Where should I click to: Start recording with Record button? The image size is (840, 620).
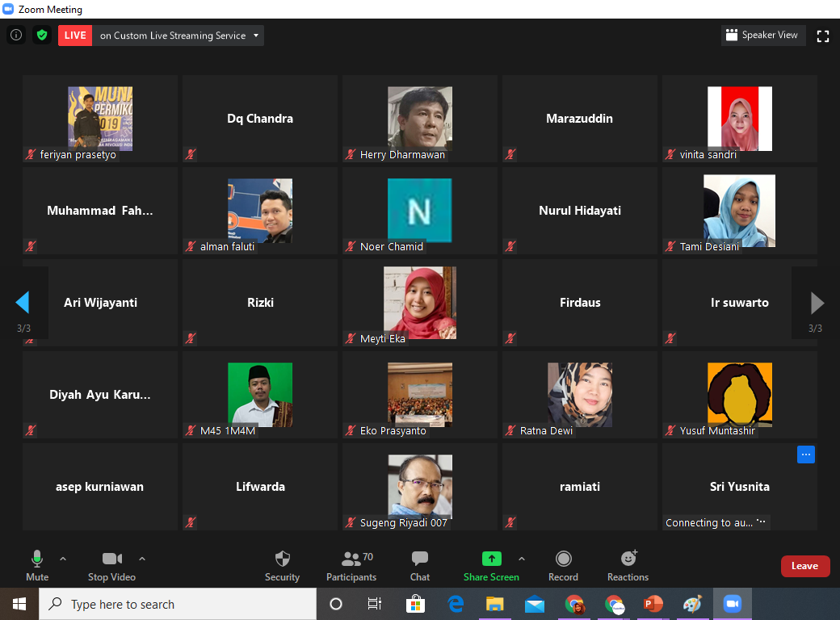[563, 565]
